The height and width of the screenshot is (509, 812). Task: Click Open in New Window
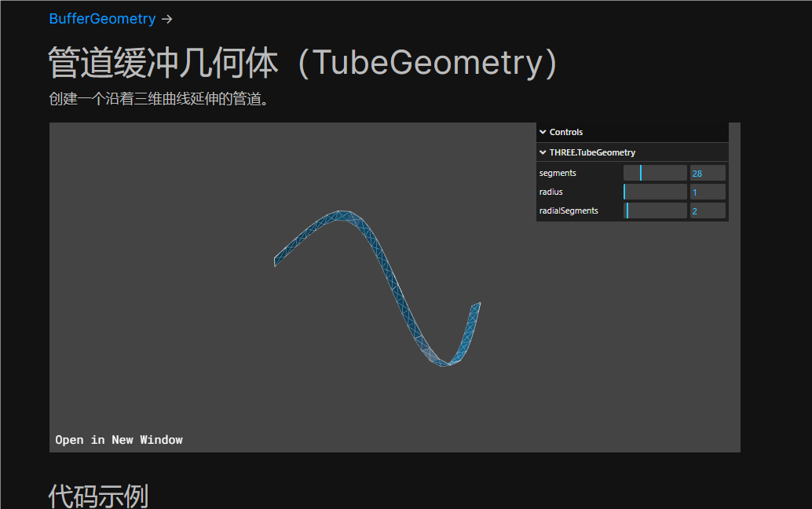(x=119, y=440)
